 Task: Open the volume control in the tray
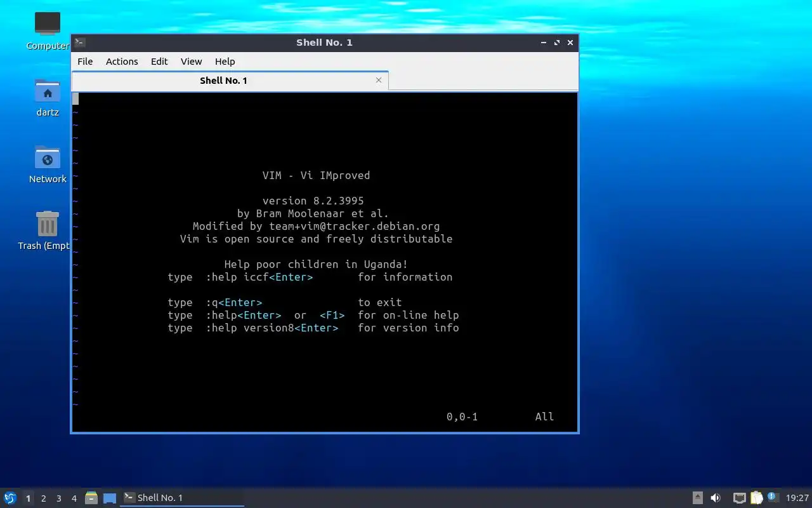(716, 498)
